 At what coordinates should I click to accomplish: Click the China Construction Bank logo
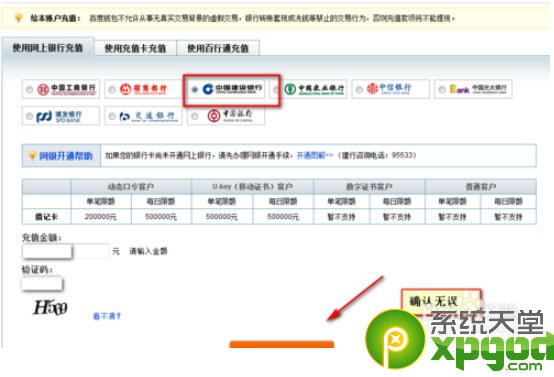coord(232,89)
